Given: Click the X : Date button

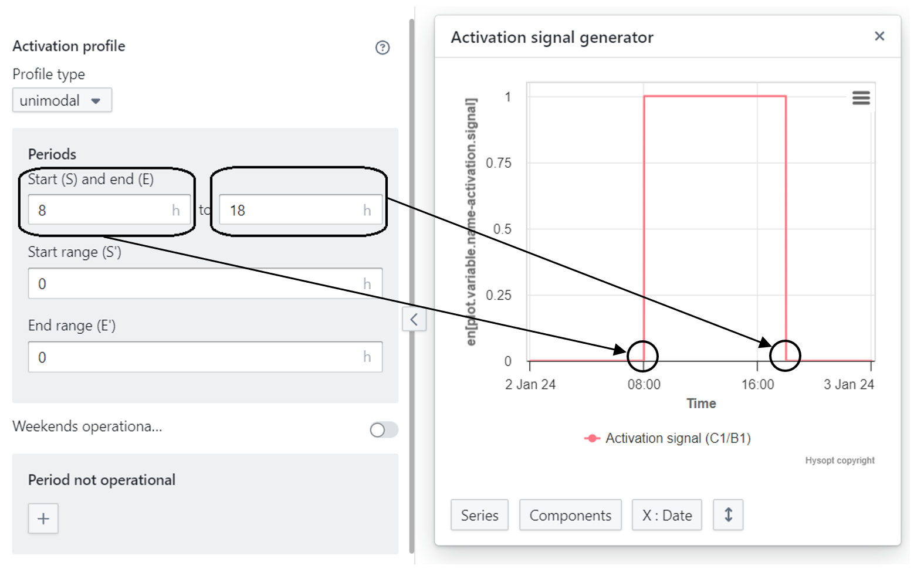Looking at the screenshot, I should 666,515.
